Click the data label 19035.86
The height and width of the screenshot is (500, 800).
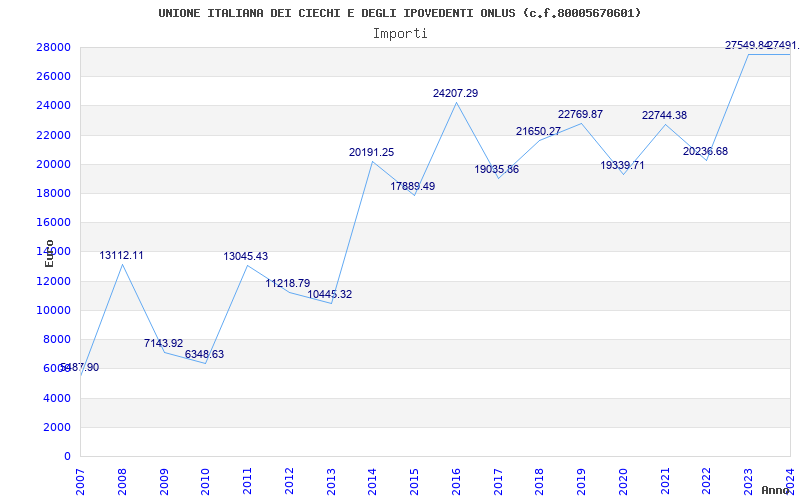click(496, 169)
